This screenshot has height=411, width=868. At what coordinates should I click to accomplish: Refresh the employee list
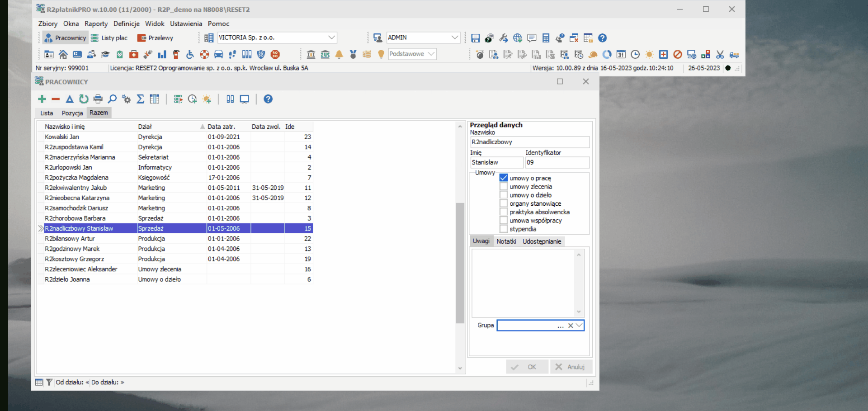84,99
